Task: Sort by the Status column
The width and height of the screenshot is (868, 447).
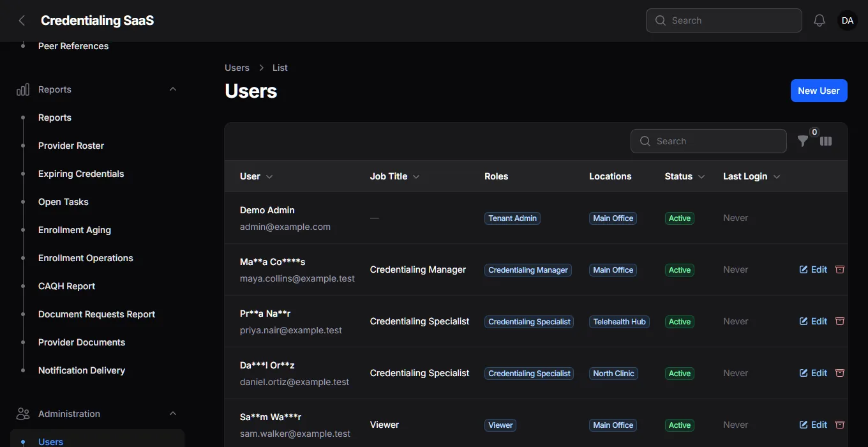Action: [684, 176]
